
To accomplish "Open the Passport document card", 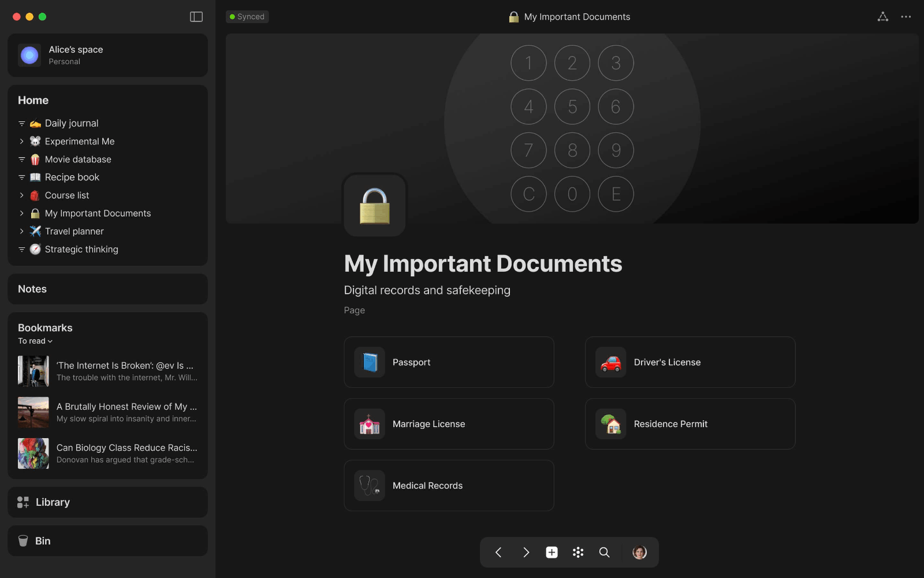I will pyautogui.click(x=449, y=362).
